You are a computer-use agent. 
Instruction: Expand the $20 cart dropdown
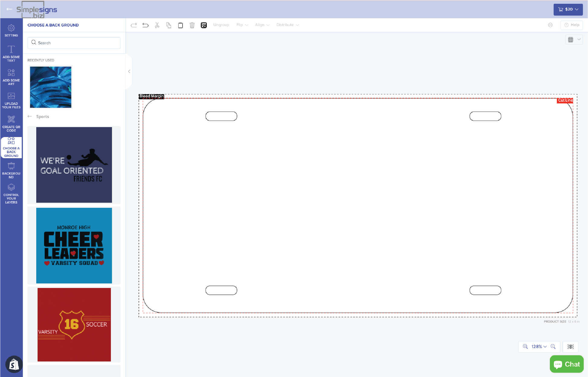568,9
